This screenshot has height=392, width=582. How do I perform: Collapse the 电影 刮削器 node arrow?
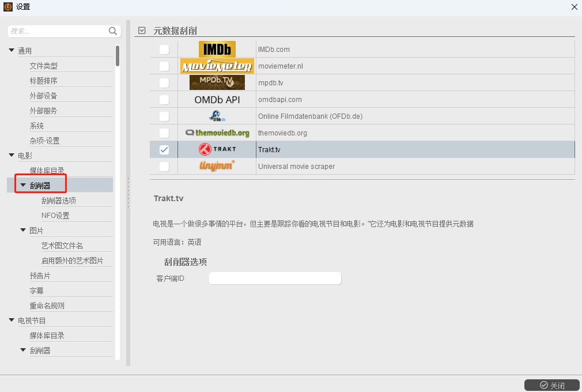pyautogui.click(x=23, y=185)
